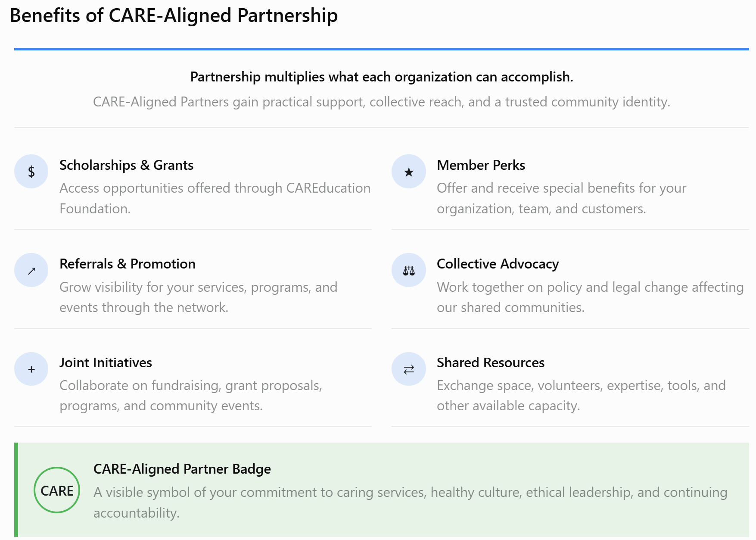This screenshot has width=756, height=540.
Task: Click the plus Joint Initiatives icon
Action: point(31,369)
